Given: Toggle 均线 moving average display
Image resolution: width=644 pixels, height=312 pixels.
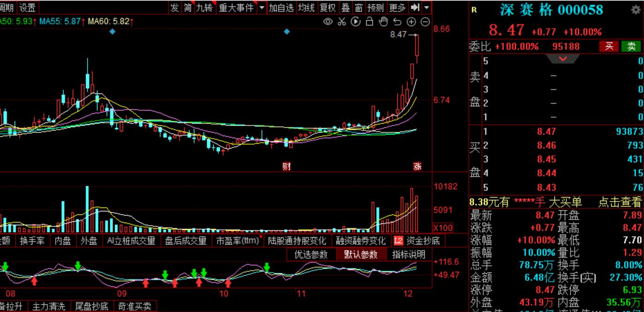Looking at the screenshot, I should click(306, 7).
